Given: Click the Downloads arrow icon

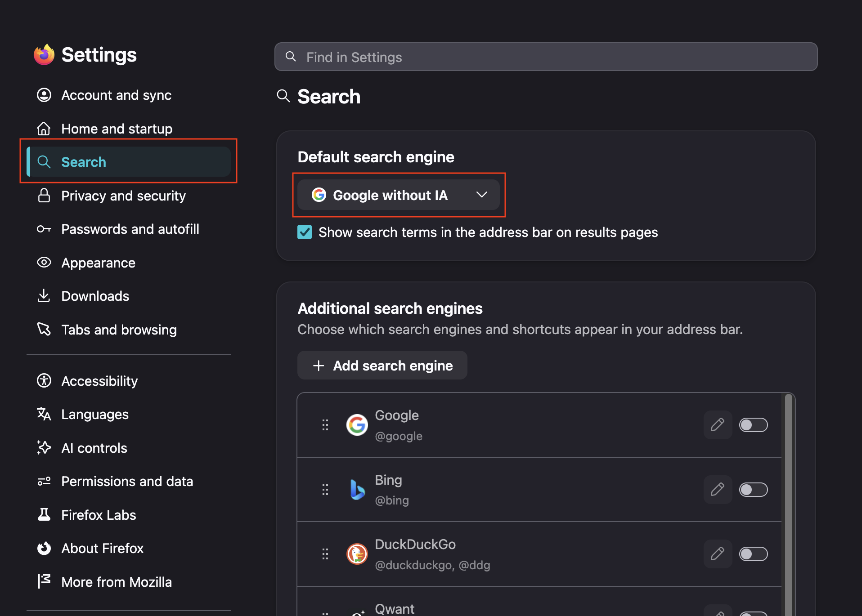Looking at the screenshot, I should click(x=44, y=296).
